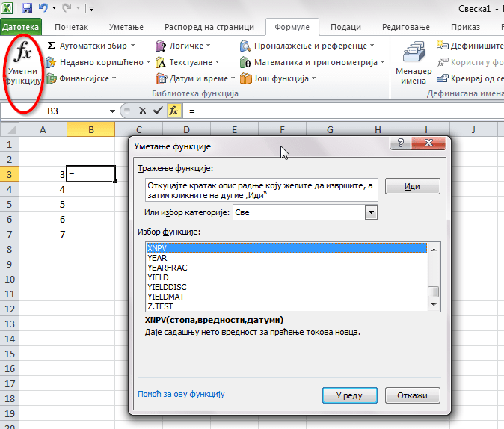
Task: Open Финансијске functions library
Action: [x=82, y=78]
